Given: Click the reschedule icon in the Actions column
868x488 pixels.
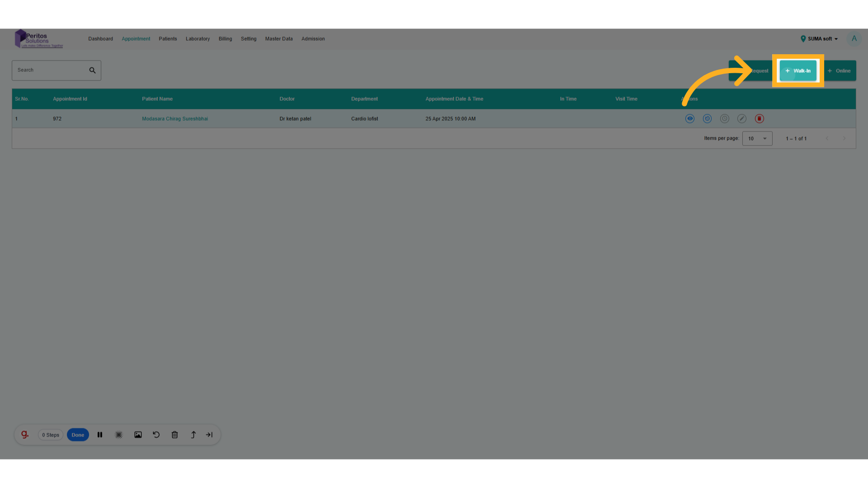Looking at the screenshot, I should (x=707, y=118).
